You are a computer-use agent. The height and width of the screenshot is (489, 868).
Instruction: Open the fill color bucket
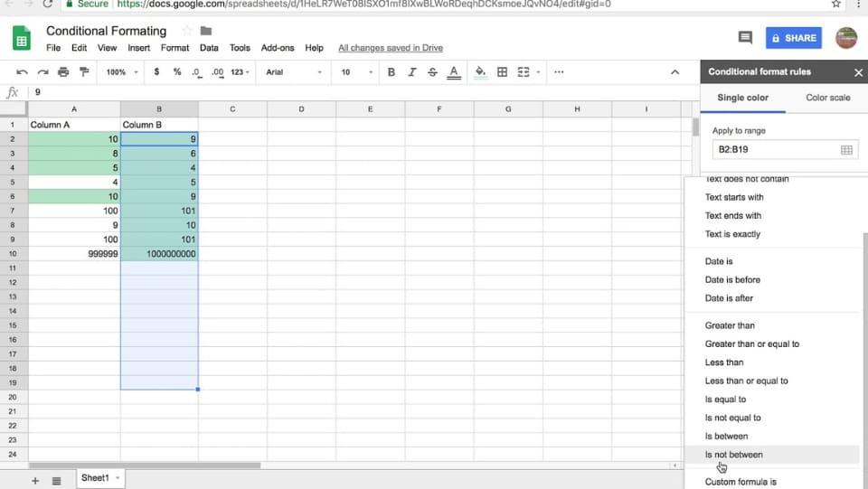pyautogui.click(x=480, y=72)
